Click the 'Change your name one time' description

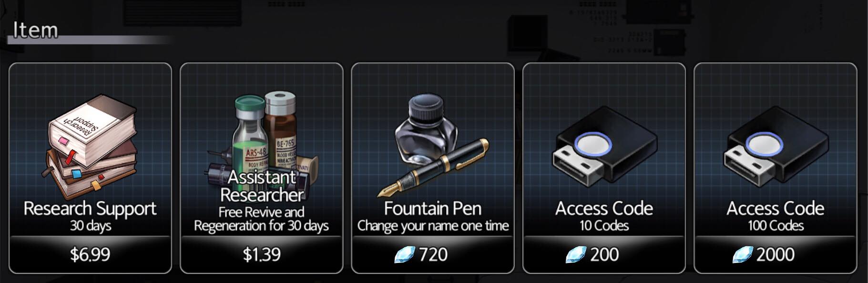[x=433, y=225]
